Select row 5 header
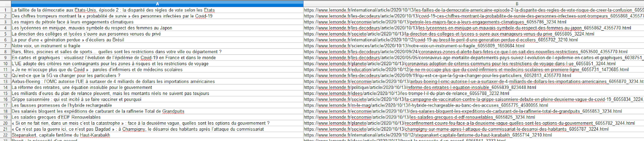 click(6, 34)
